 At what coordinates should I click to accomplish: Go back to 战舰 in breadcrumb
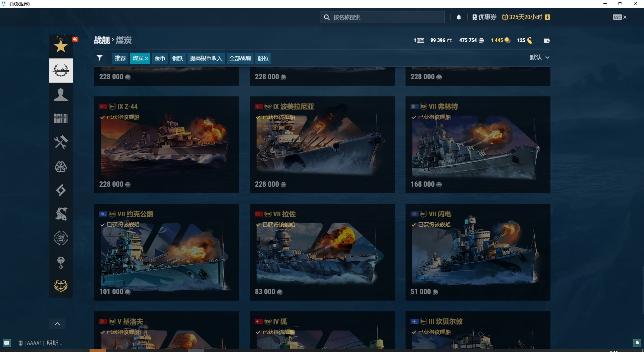(x=102, y=40)
